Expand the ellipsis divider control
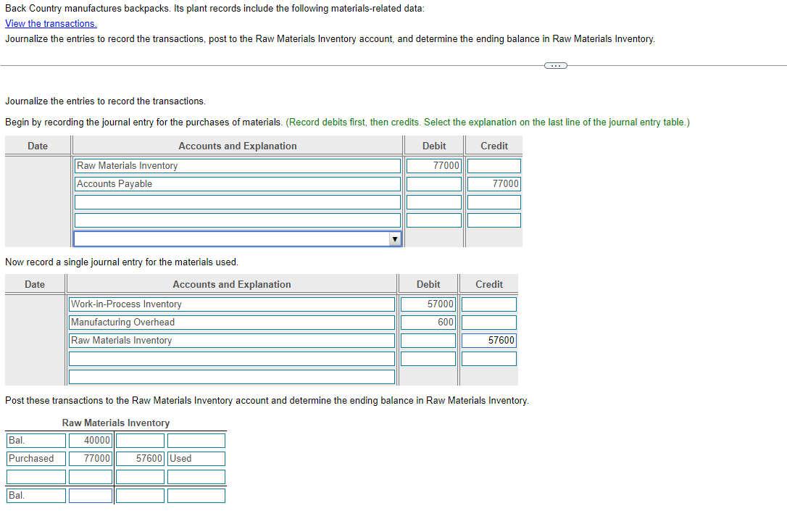This screenshot has height=532, width=787. coord(556,65)
